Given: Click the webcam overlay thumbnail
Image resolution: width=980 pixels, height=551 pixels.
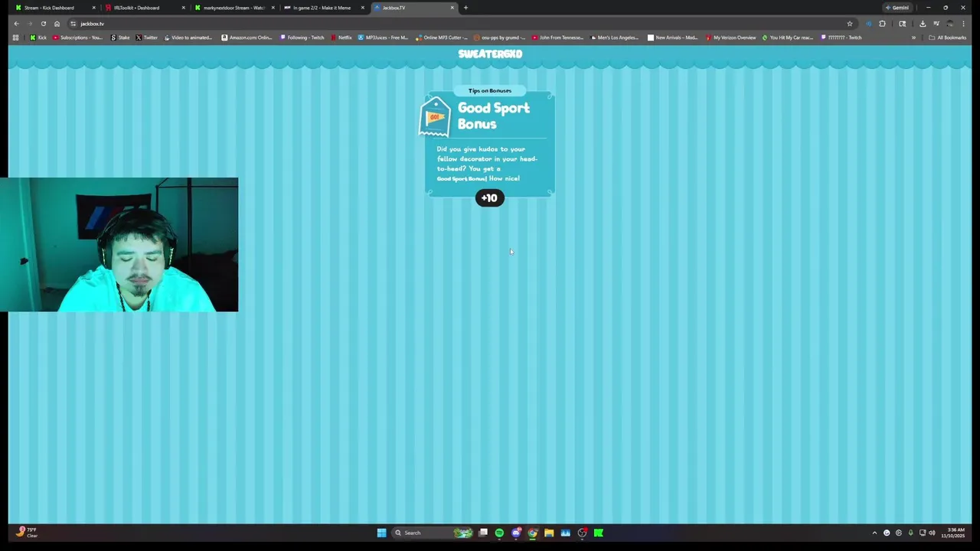Looking at the screenshot, I should coord(119,245).
